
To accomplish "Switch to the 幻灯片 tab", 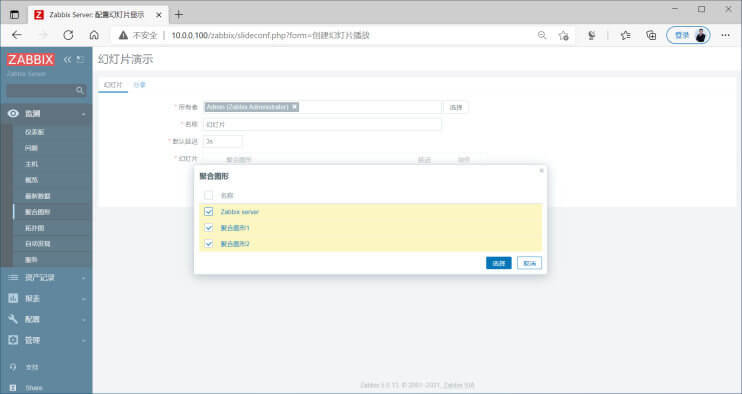I will click(113, 85).
